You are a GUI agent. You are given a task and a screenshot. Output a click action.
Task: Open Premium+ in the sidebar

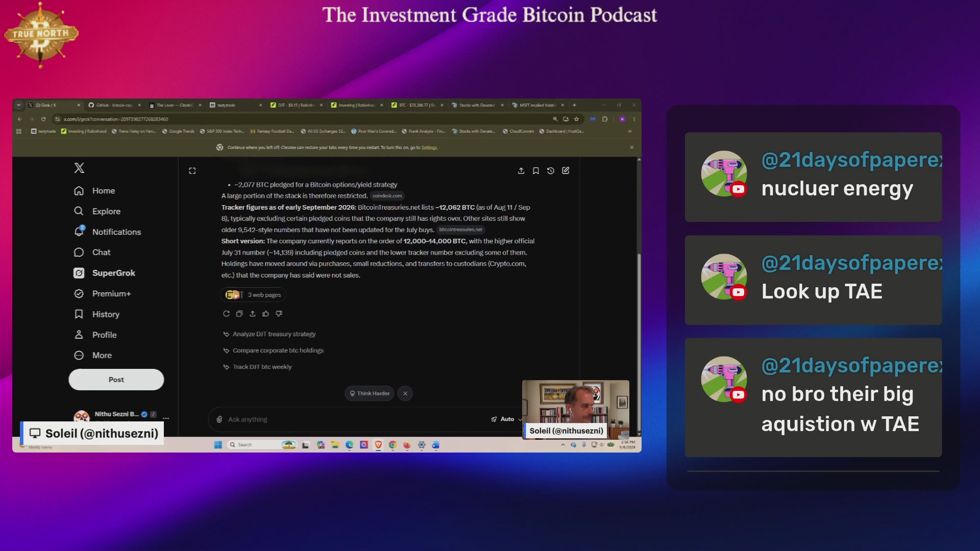[102, 293]
